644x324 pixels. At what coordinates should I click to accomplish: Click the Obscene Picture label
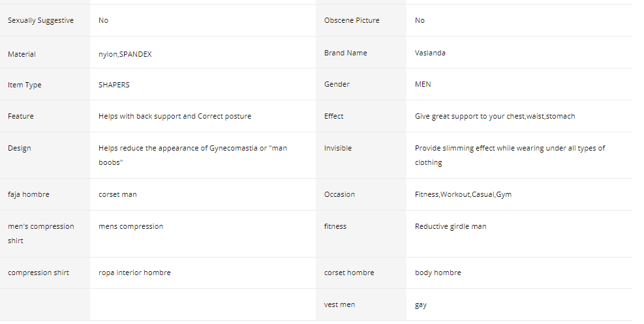[x=352, y=20]
